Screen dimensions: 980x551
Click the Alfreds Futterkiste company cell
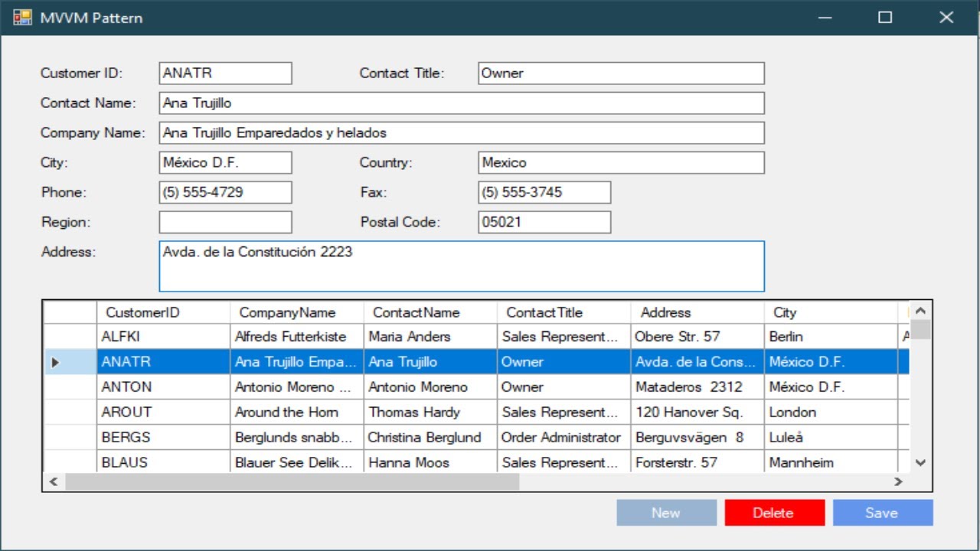coord(296,337)
